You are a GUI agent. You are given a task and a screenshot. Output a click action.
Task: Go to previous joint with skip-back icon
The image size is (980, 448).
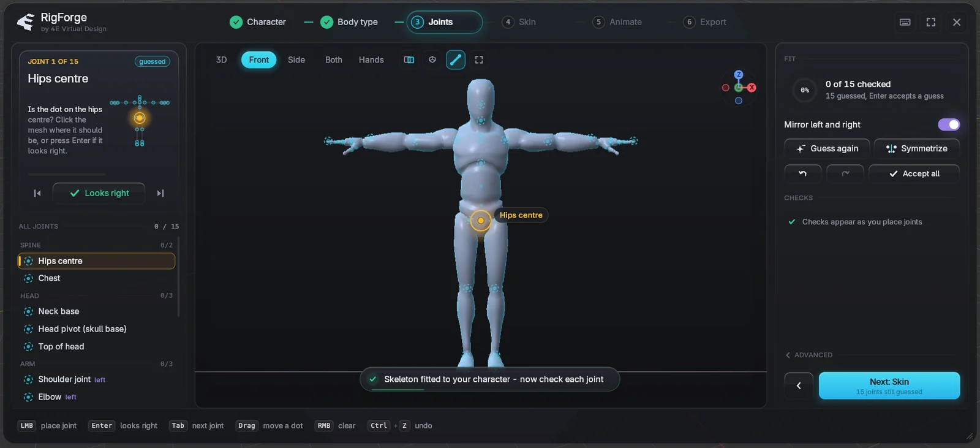(x=37, y=193)
